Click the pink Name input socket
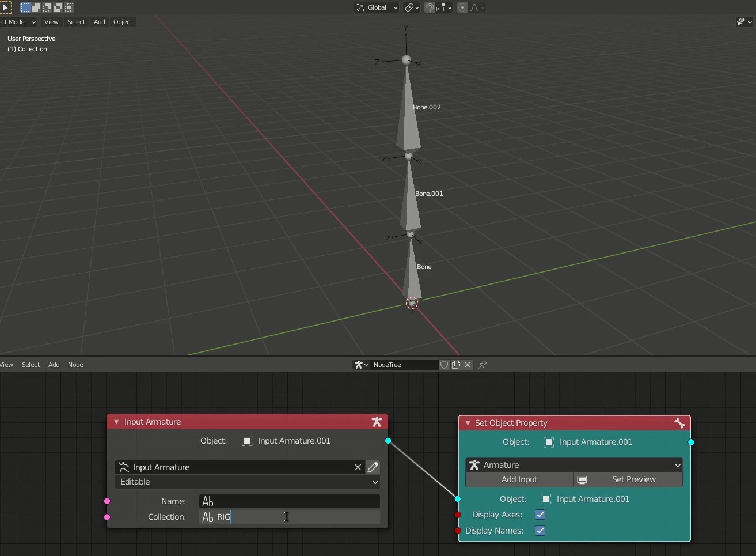The width and height of the screenshot is (756, 556). point(107,501)
